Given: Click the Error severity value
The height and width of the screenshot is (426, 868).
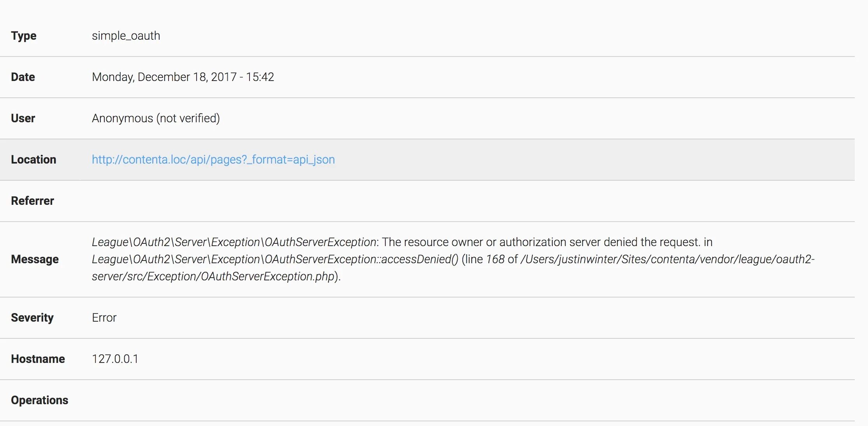Looking at the screenshot, I should (x=104, y=318).
